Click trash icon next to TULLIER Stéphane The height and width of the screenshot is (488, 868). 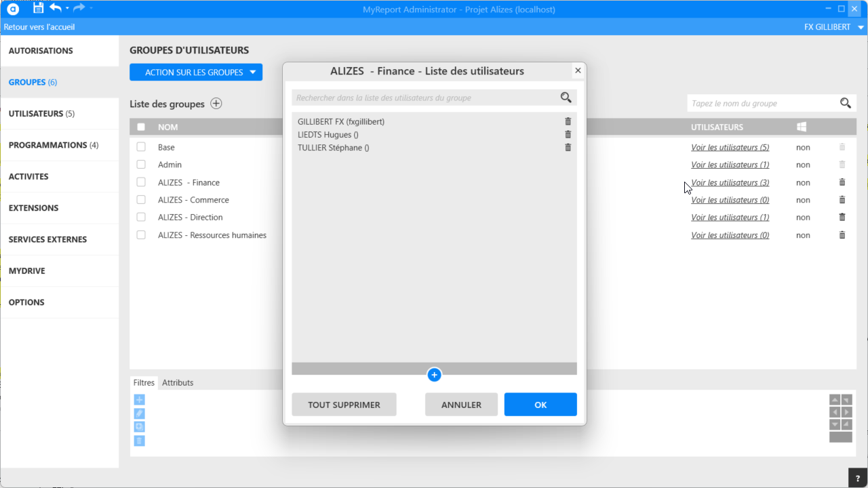tap(568, 147)
